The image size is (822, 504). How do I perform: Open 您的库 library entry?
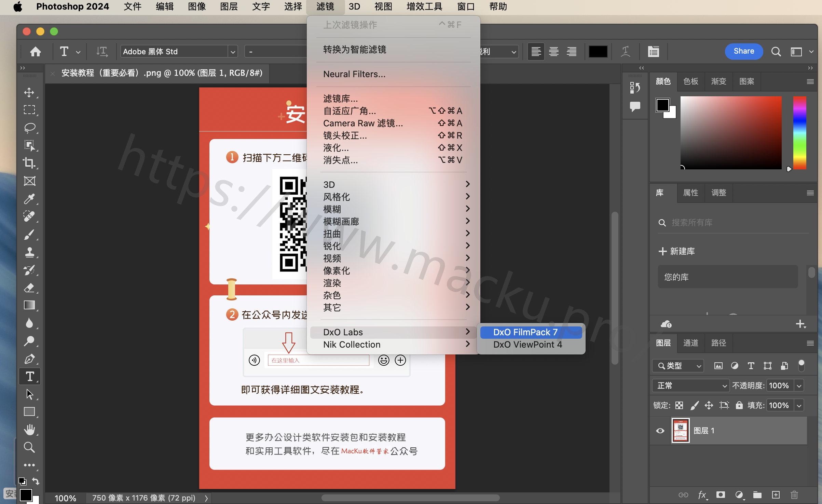(728, 277)
